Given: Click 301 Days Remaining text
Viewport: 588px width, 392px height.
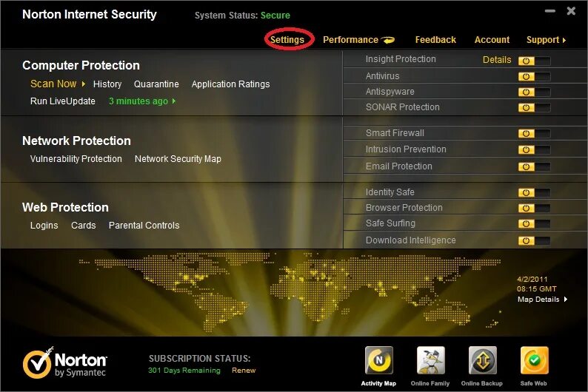Looking at the screenshot, I should 184,371.
